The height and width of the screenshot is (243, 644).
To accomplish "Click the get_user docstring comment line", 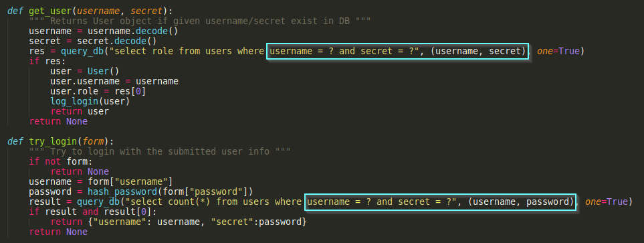I will (200, 21).
